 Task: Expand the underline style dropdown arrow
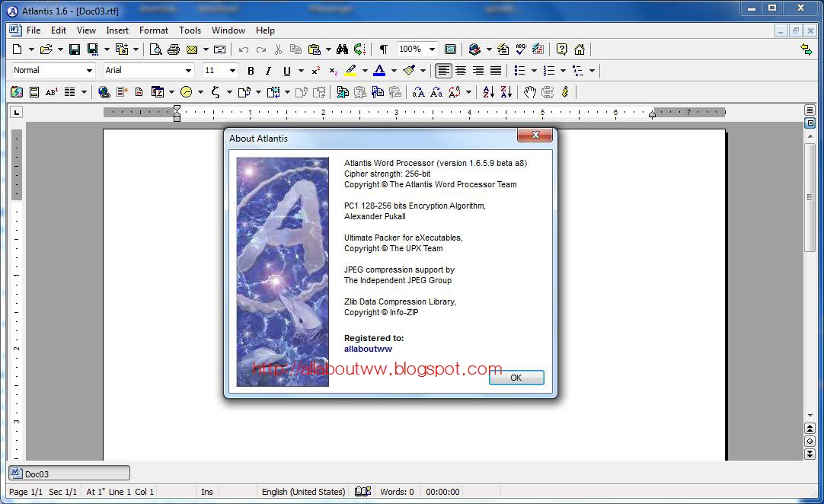[x=301, y=71]
